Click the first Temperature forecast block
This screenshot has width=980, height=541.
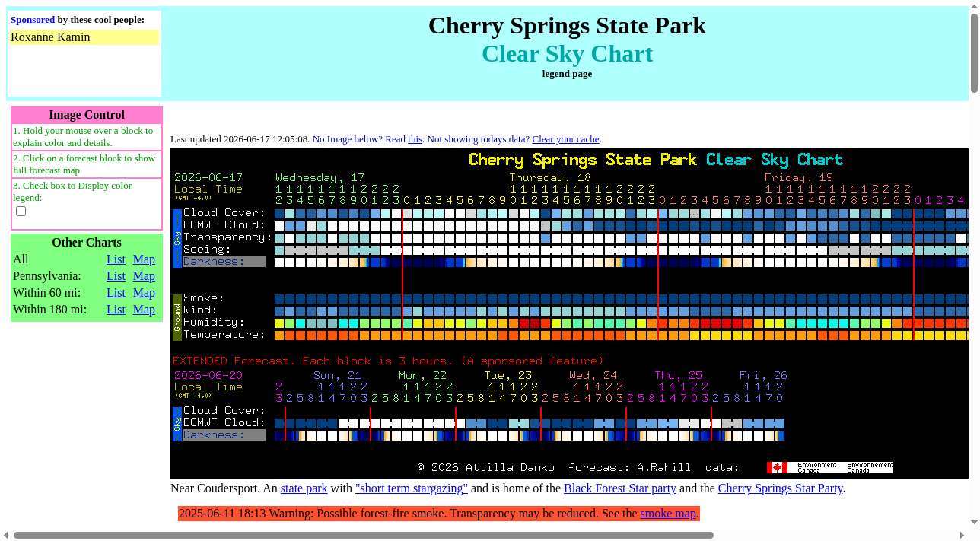point(279,336)
